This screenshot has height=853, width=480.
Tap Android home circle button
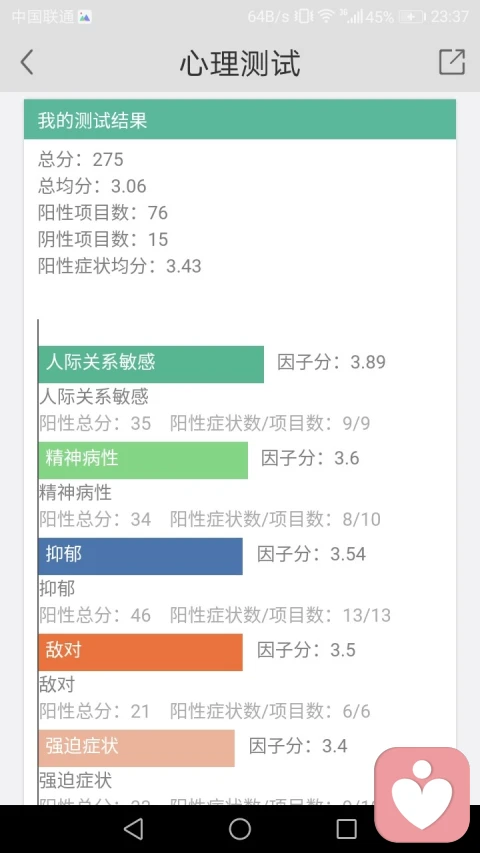[240, 829]
